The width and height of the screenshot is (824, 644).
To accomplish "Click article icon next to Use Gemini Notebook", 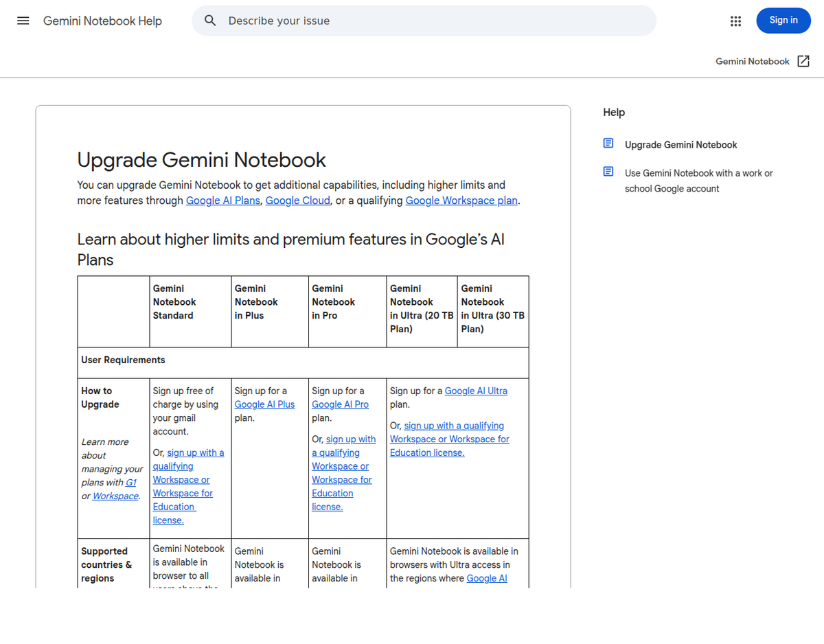I will click(608, 172).
